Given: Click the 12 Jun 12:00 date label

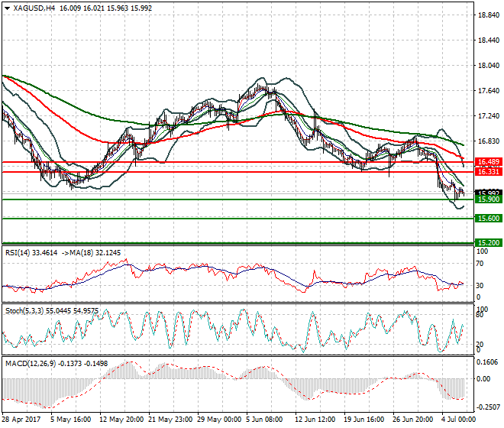Looking at the screenshot, I should pyautogui.click(x=315, y=420).
